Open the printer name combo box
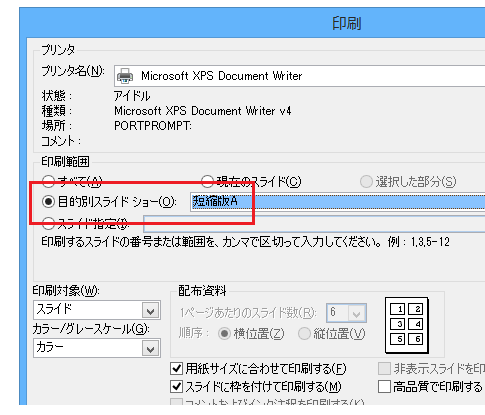 pos(299,76)
